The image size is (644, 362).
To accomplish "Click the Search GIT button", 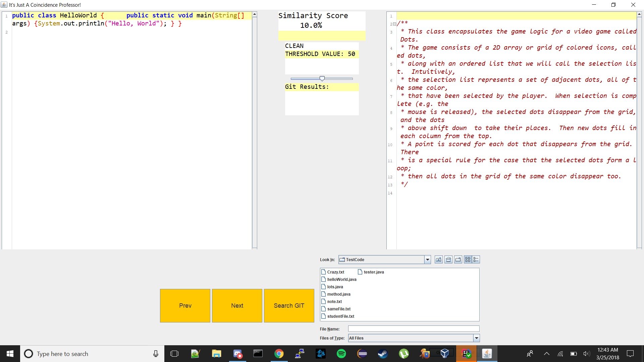I will (x=289, y=306).
